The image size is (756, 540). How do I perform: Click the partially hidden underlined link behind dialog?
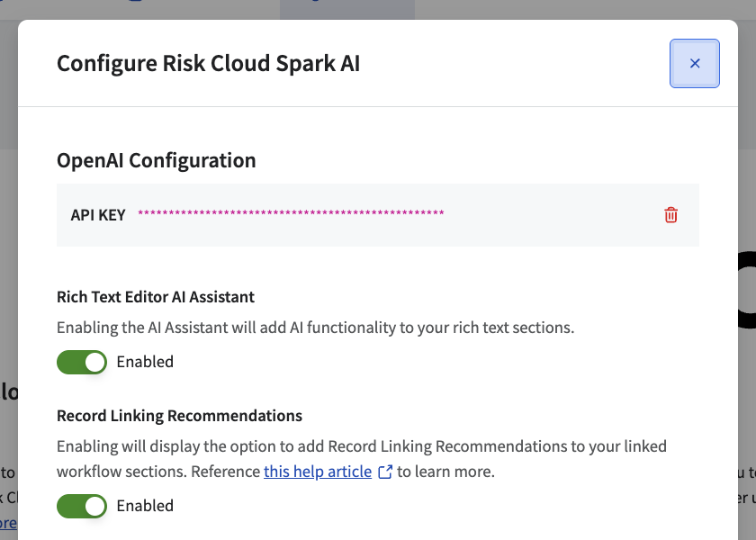pyautogui.click(x=8, y=523)
